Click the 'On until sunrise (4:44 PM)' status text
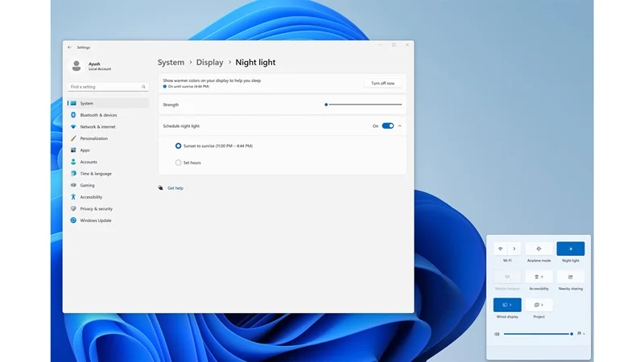This screenshot has height=362, width=644. tap(188, 87)
